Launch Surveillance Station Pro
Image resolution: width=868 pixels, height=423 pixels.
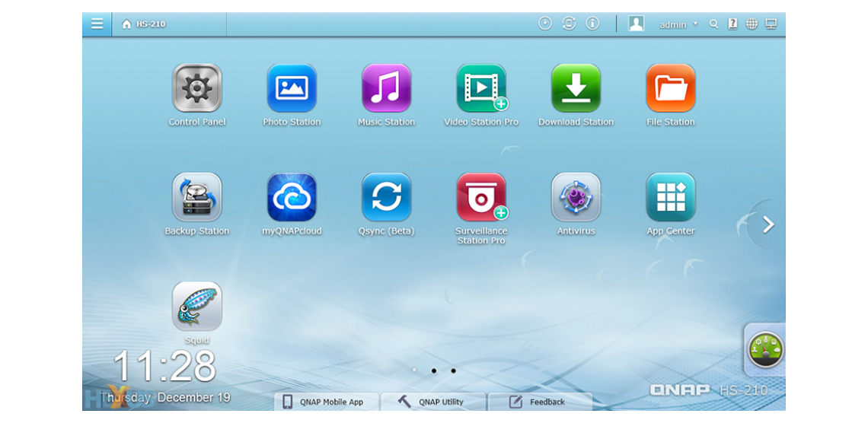pos(481,197)
